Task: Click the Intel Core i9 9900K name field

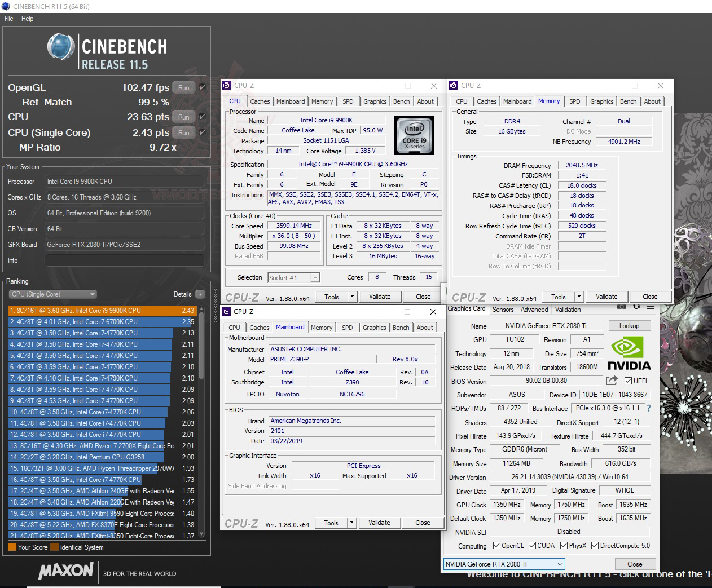Action: [x=326, y=120]
